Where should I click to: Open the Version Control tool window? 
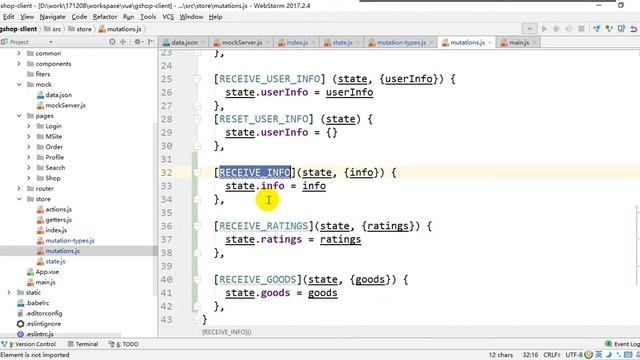pos(29,344)
